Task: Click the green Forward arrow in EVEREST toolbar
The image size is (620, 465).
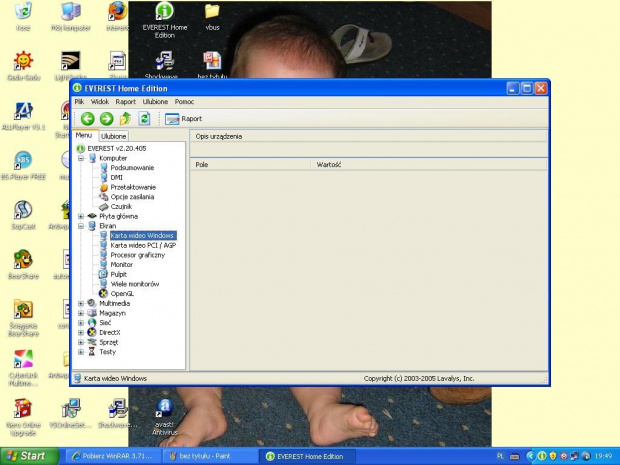Action: click(x=106, y=119)
